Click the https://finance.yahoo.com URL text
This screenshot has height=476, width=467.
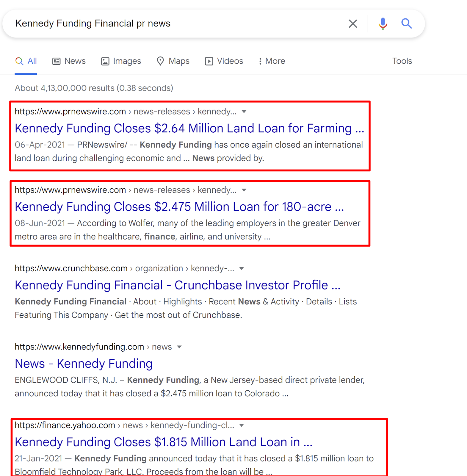pyautogui.click(x=65, y=425)
